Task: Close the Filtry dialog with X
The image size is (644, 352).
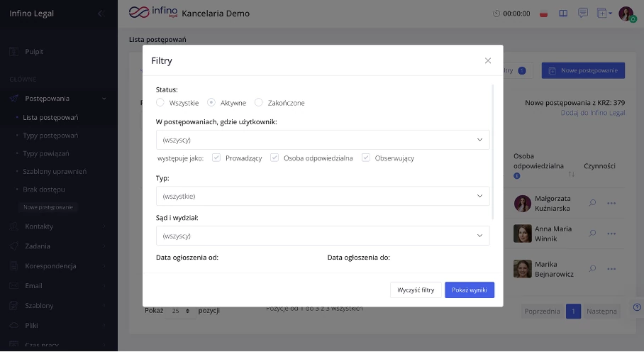Action: [x=487, y=61]
